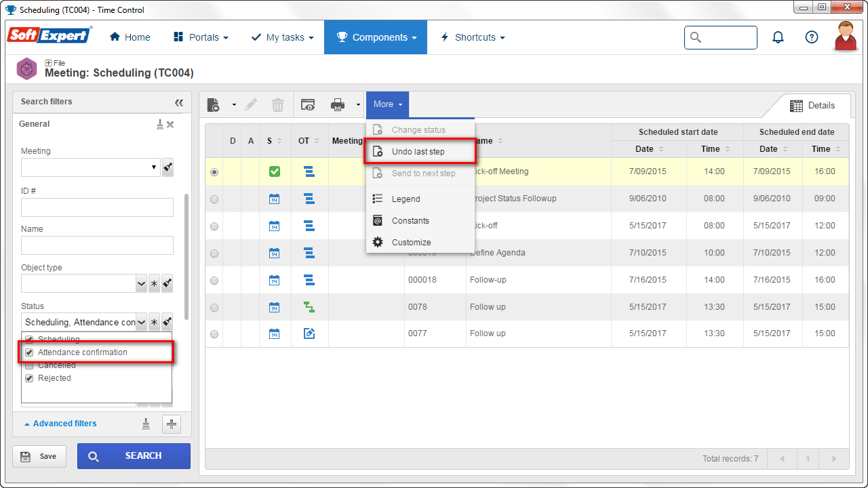Screen dimensions: 868x488
Task: Click the green check status icon in first row
Action: pos(274,171)
